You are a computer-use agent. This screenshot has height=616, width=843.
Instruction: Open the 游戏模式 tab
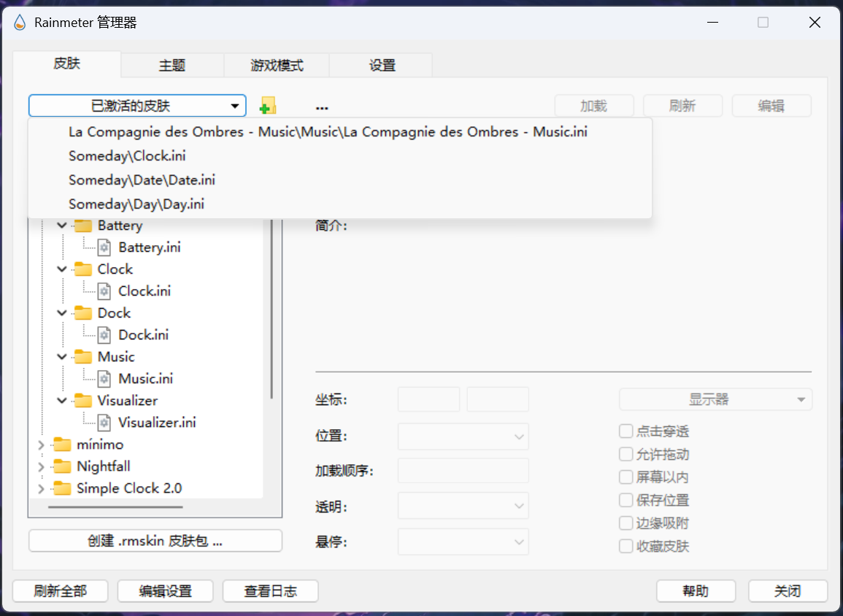[x=277, y=66]
